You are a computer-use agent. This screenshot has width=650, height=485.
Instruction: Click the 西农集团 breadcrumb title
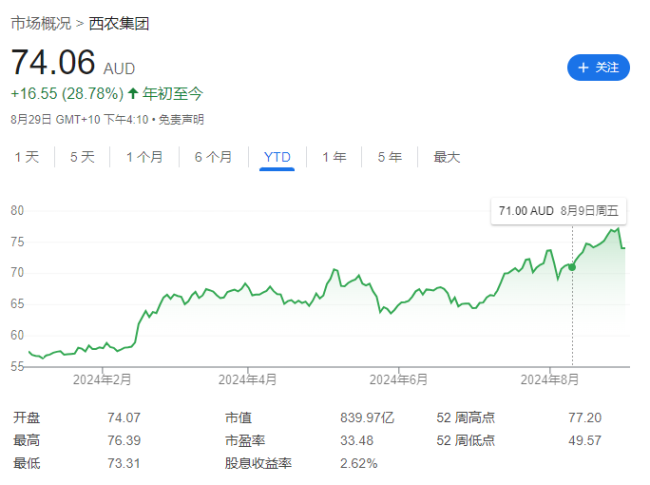pos(119,24)
